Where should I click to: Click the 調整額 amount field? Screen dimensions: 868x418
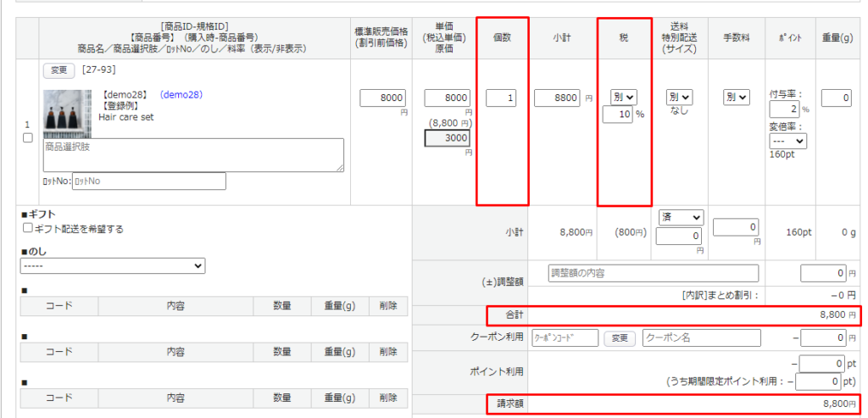coord(823,273)
